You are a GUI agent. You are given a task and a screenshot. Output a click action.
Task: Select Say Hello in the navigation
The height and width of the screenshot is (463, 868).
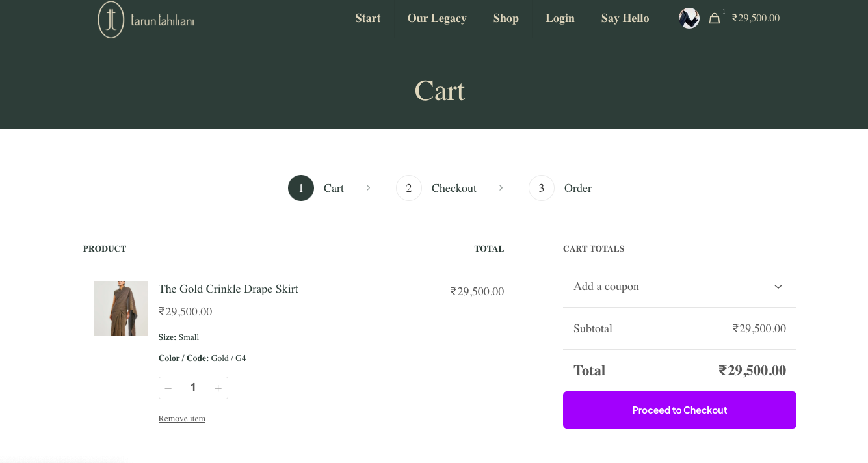click(625, 18)
